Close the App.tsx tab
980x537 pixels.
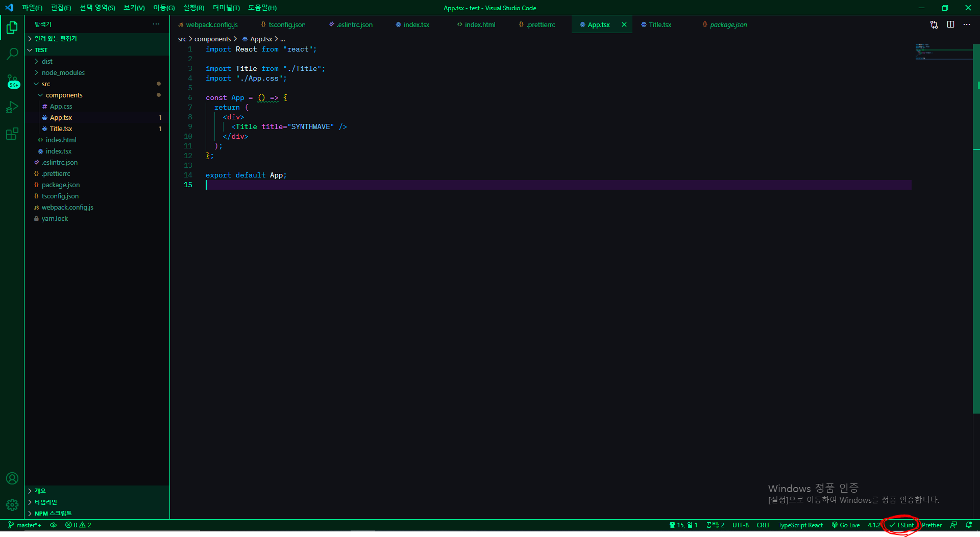[624, 24]
